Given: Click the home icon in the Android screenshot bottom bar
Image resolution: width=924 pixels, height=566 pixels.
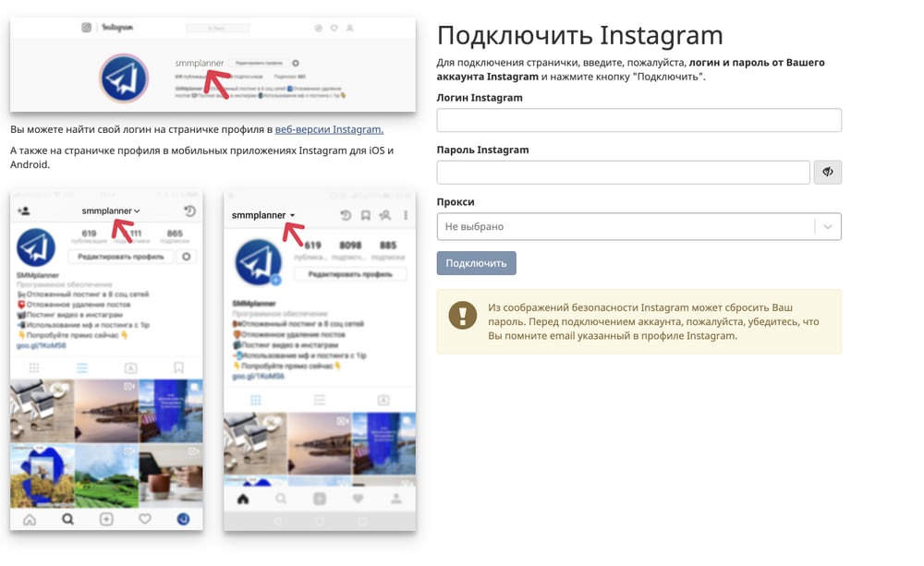Looking at the screenshot, I should pyautogui.click(x=243, y=499).
